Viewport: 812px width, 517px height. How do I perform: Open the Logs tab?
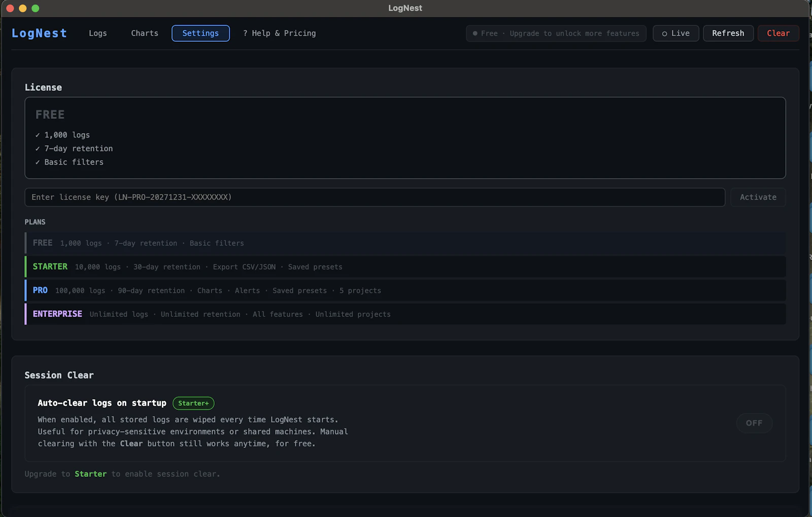click(x=97, y=33)
